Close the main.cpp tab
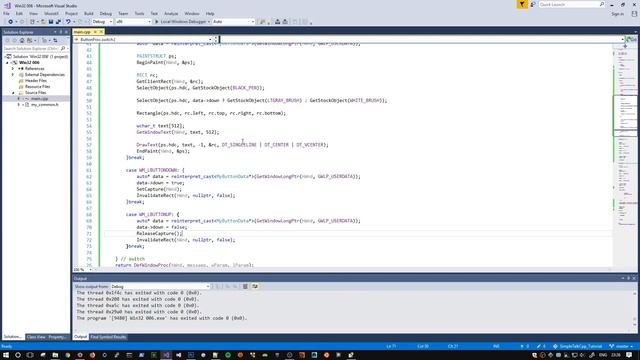This screenshot has width=640, height=360. pos(101,32)
